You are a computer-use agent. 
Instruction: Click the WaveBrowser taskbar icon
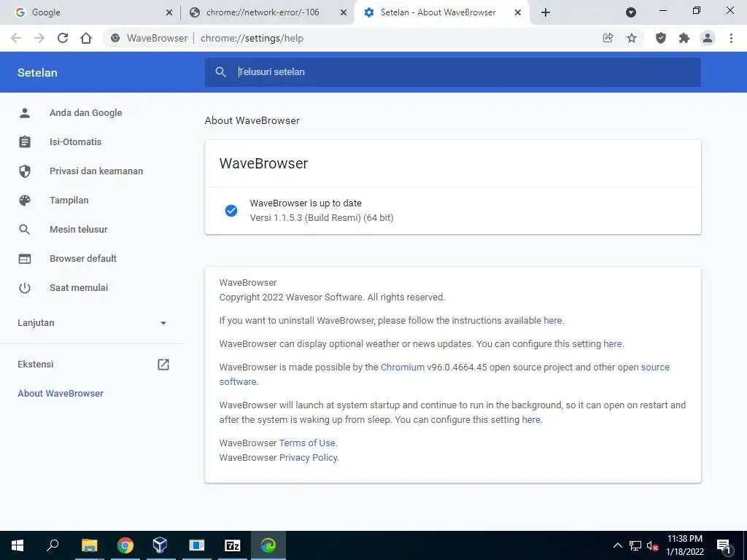pyautogui.click(x=268, y=545)
